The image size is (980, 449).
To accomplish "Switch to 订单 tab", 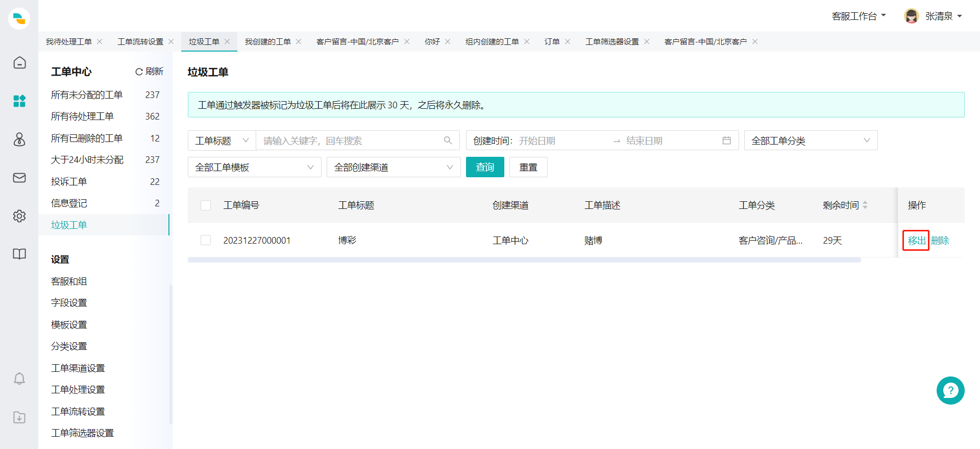I will [552, 42].
